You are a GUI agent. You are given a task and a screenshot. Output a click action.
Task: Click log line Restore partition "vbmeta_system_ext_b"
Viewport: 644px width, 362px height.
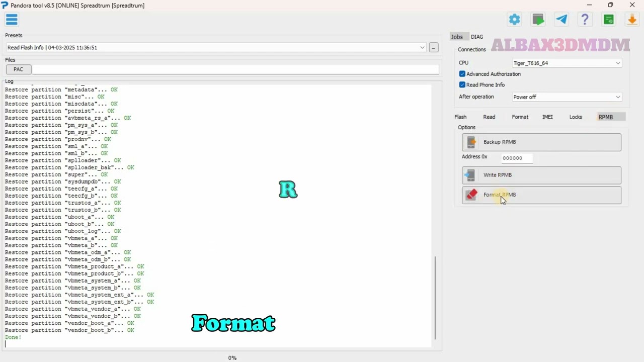point(79,302)
